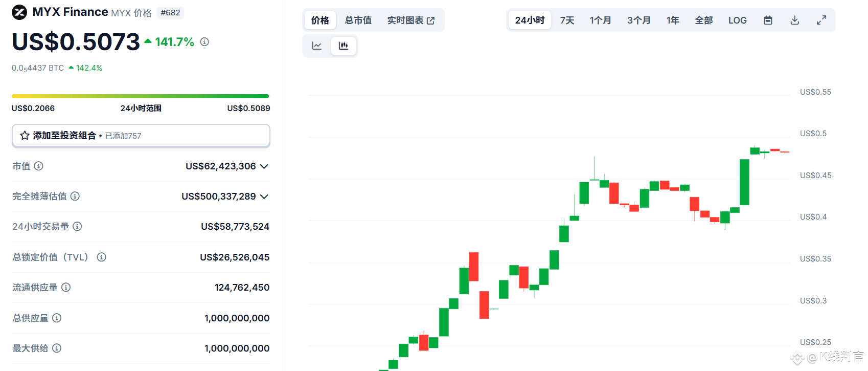Open info icon next to 总供应量
This screenshot has height=371, width=868.
(x=57, y=318)
